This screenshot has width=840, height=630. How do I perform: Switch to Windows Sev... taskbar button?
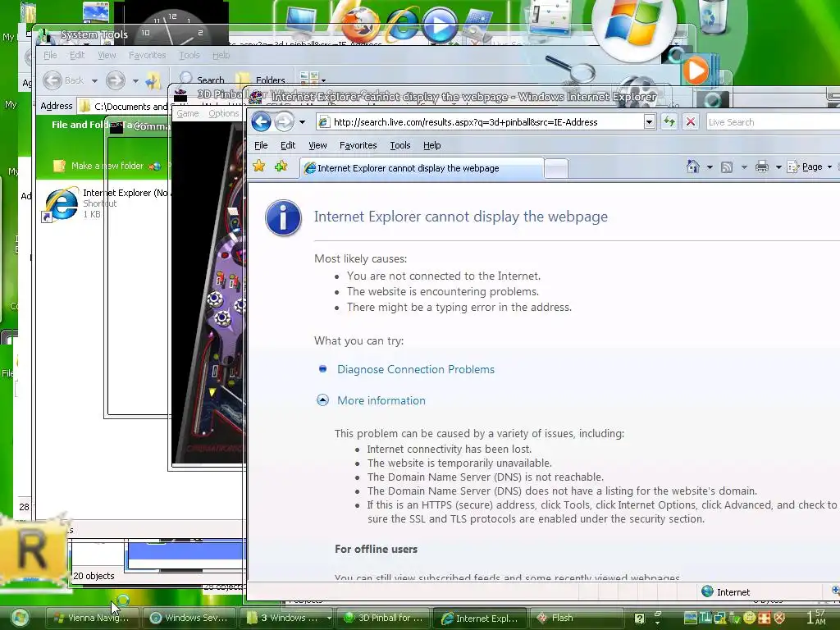click(x=189, y=618)
